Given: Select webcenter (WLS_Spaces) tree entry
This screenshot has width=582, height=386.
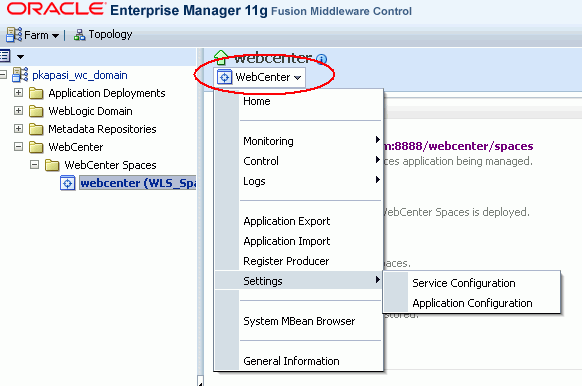Looking at the screenshot, I should (138, 183).
